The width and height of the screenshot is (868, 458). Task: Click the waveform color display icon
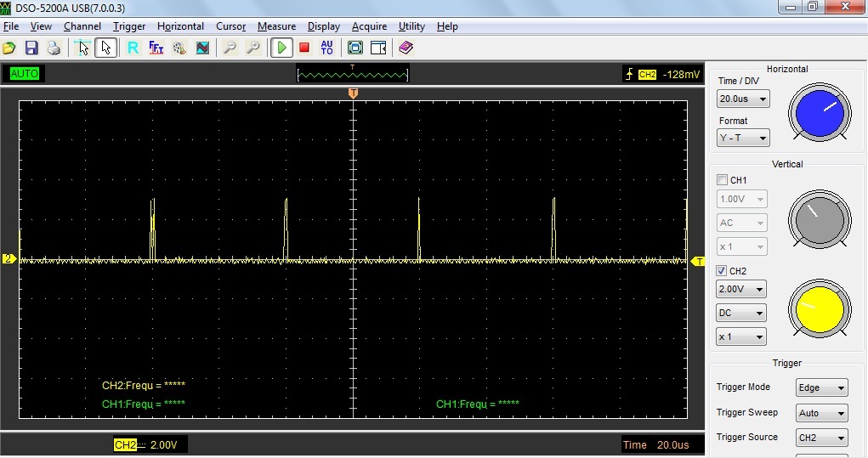(x=202, y=48)
